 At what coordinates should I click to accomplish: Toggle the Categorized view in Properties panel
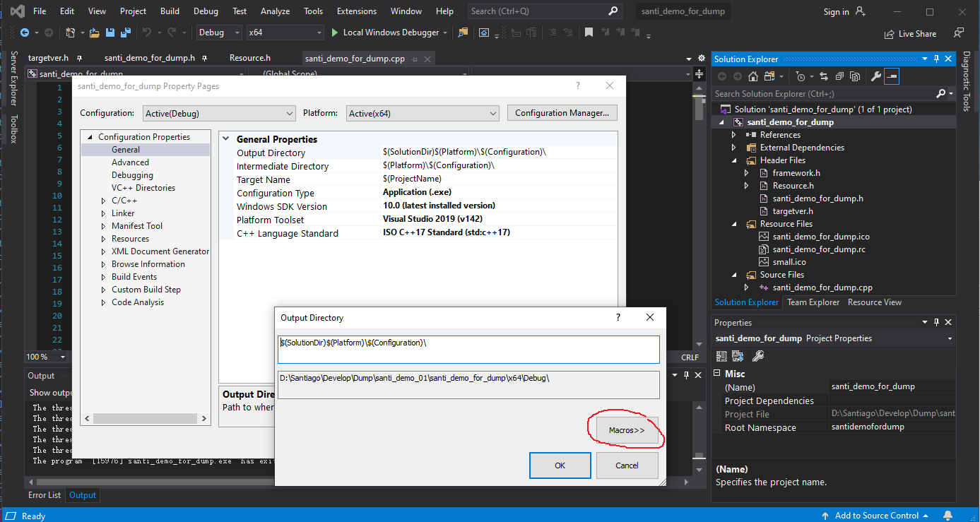[x=722, y=356]
